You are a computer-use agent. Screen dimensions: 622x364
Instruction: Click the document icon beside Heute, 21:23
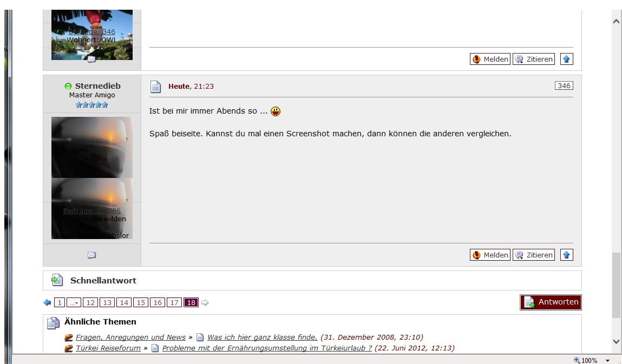coord(156,87)
